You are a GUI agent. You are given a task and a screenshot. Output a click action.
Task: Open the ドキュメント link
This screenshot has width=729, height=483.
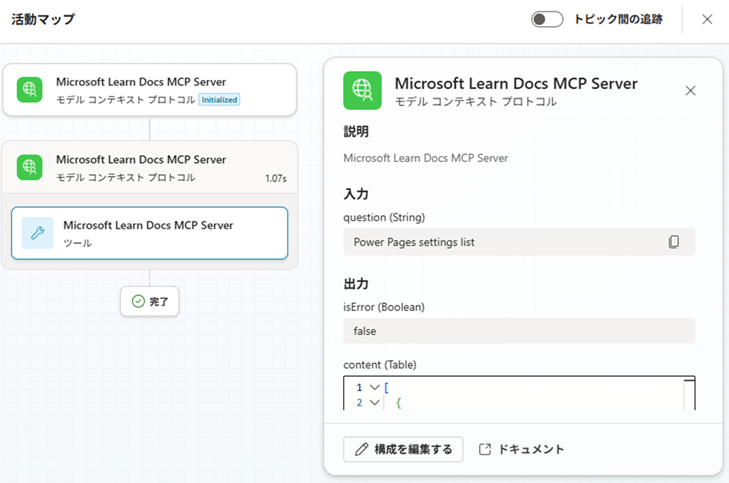[x=521, y=450]
